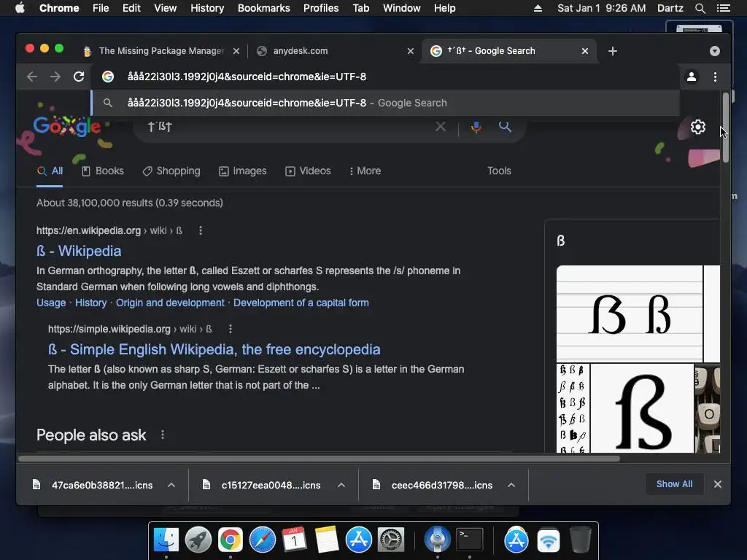Close the anydesk.com tab
Image resolution: width=747 pixels, height=560 pixels.
click(411, 51)
